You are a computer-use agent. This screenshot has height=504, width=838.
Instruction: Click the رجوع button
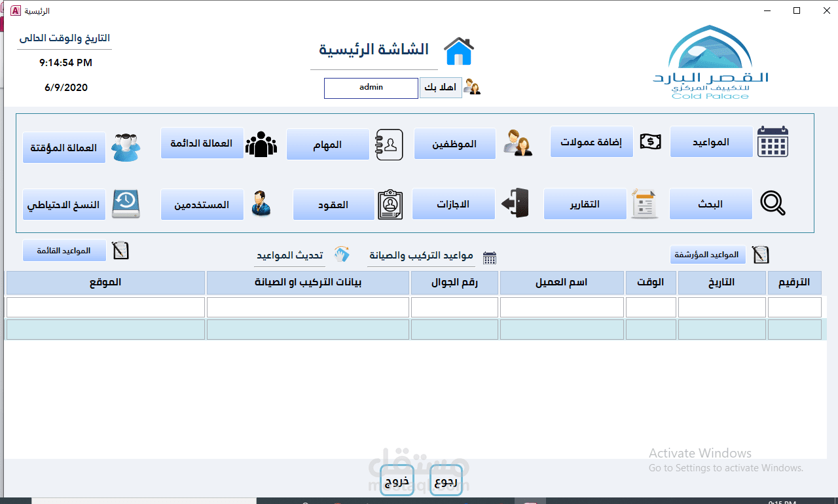click(x=446, y=480)
